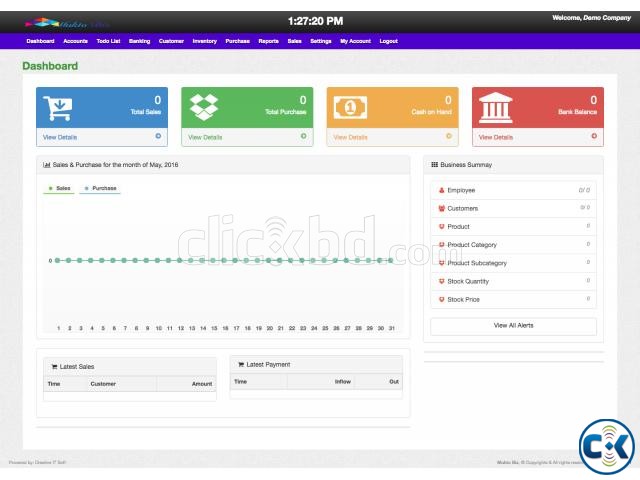Click the bar chart icon beside Sales & Purchase title
The height and width of the screenshot is (480, 640).
[47, 165]
